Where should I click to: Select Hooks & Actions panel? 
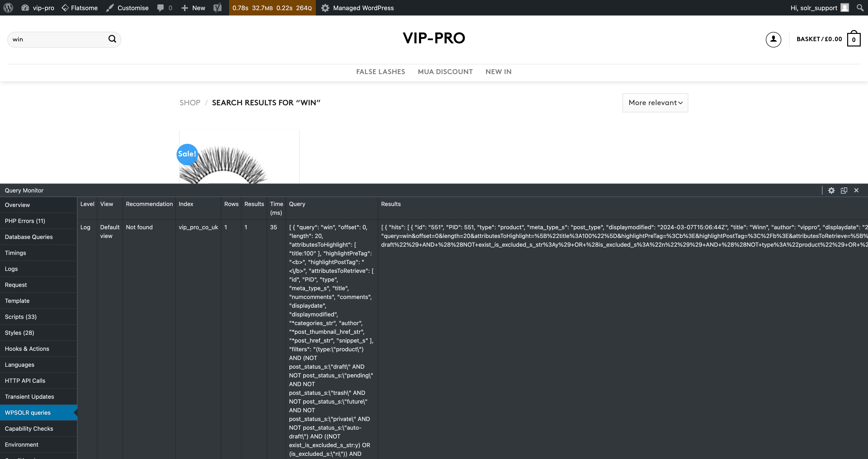point(39,349)
